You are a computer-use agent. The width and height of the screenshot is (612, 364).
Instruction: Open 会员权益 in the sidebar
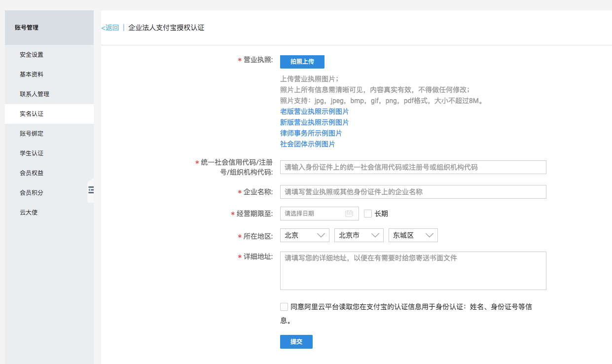[x=49, y=173]
